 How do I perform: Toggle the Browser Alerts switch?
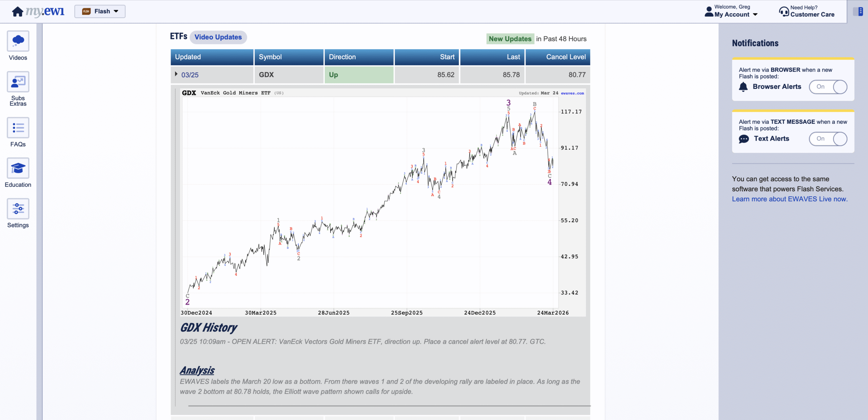(x=828, y=87)
